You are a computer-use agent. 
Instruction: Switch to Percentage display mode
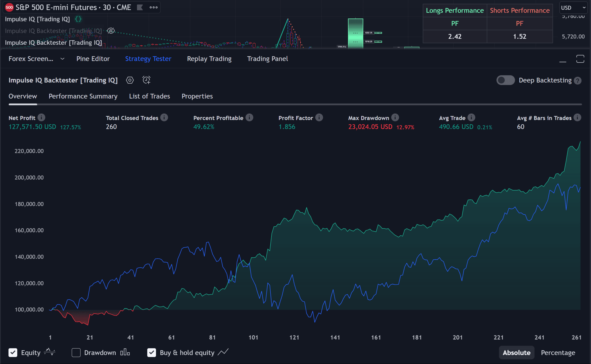click(x=558, y=352)
